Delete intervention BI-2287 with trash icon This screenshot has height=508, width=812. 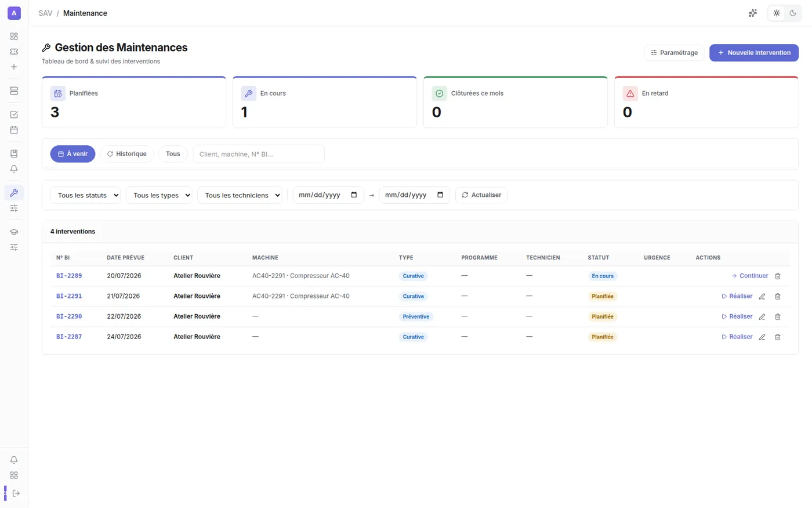tap(778, 337)
